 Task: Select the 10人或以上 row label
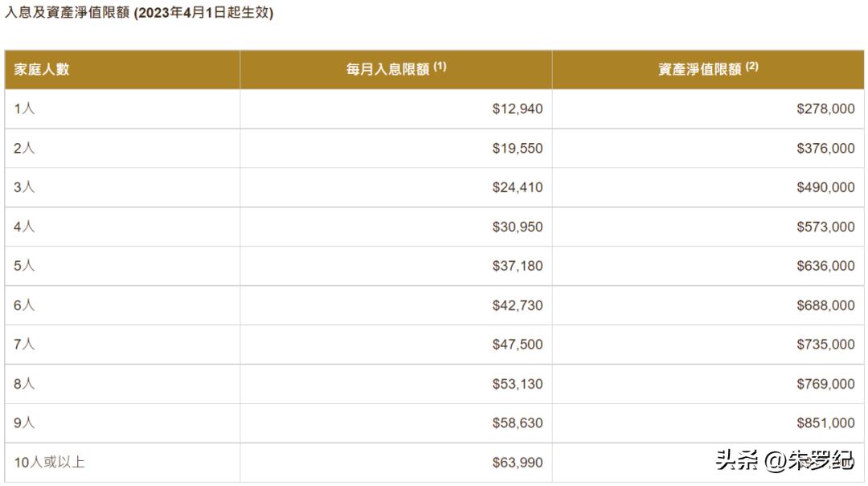click(49, 463)
